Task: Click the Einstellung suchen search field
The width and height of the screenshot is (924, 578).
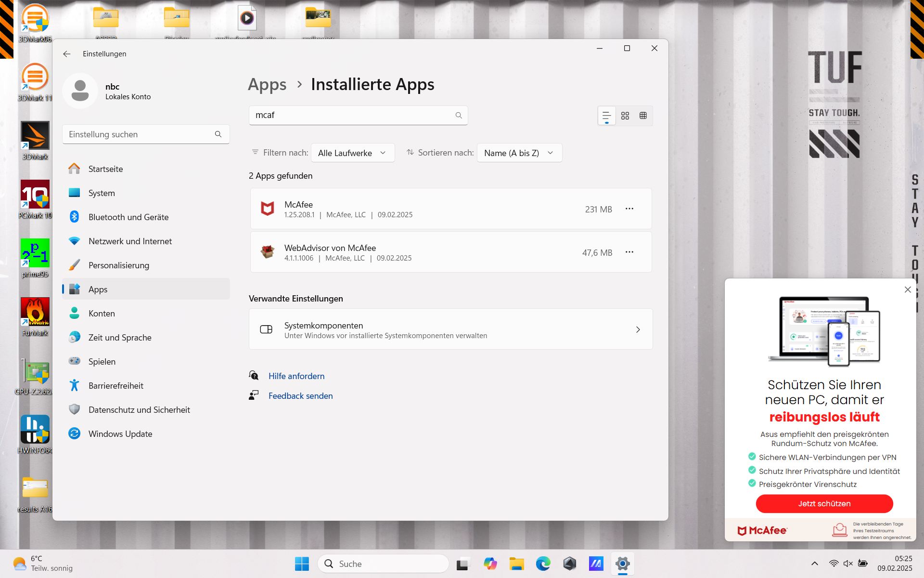Action: pos(140,134)
